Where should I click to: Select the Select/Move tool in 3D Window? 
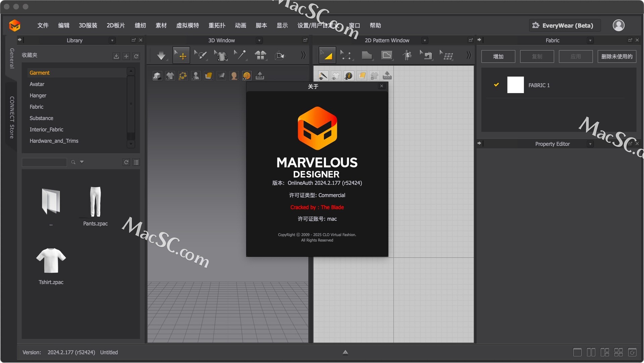coord(181,55)
